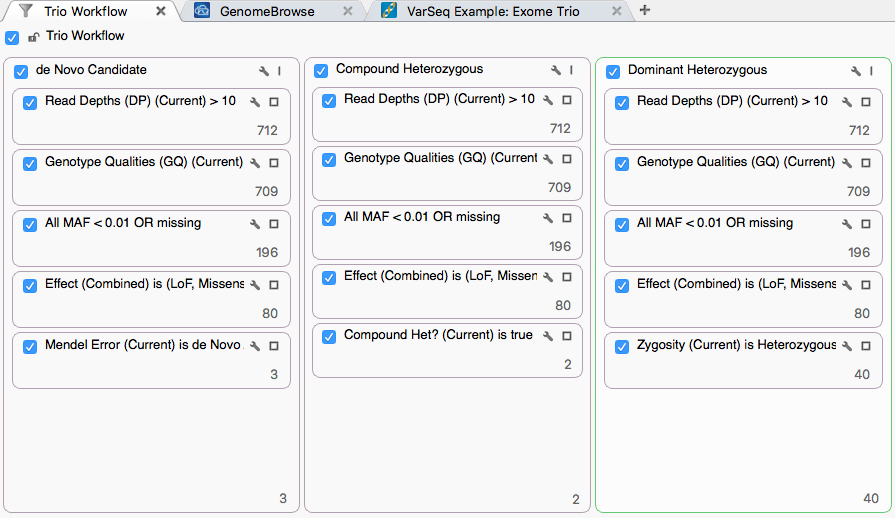
Task: Edit All MAF filter in Dominant Heterozygous
Action: 847,224
